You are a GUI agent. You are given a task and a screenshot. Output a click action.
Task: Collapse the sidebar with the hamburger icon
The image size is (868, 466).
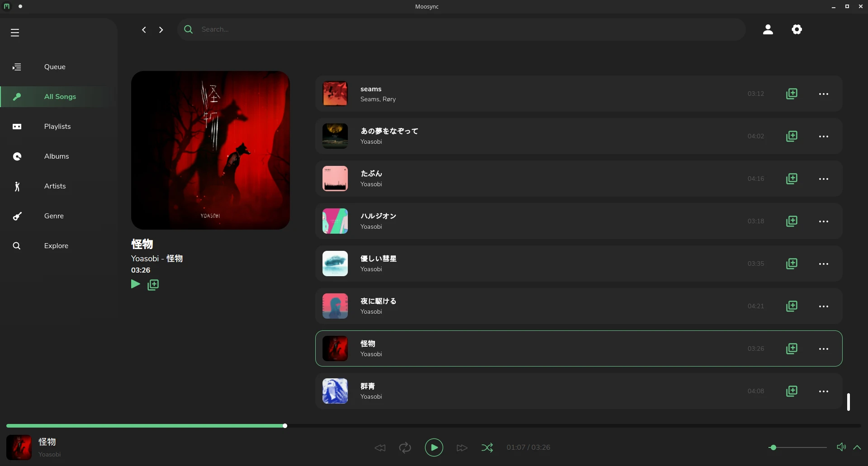tap(15, 33)
